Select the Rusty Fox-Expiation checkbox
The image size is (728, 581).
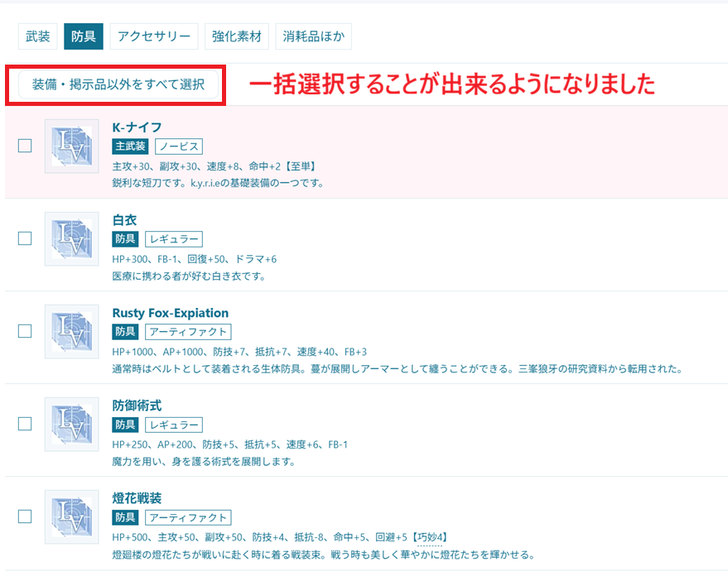coord(25,331)
